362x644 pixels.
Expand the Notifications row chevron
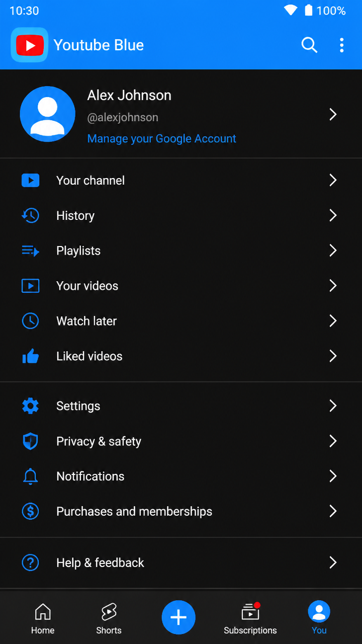click(x=333, y=476)
